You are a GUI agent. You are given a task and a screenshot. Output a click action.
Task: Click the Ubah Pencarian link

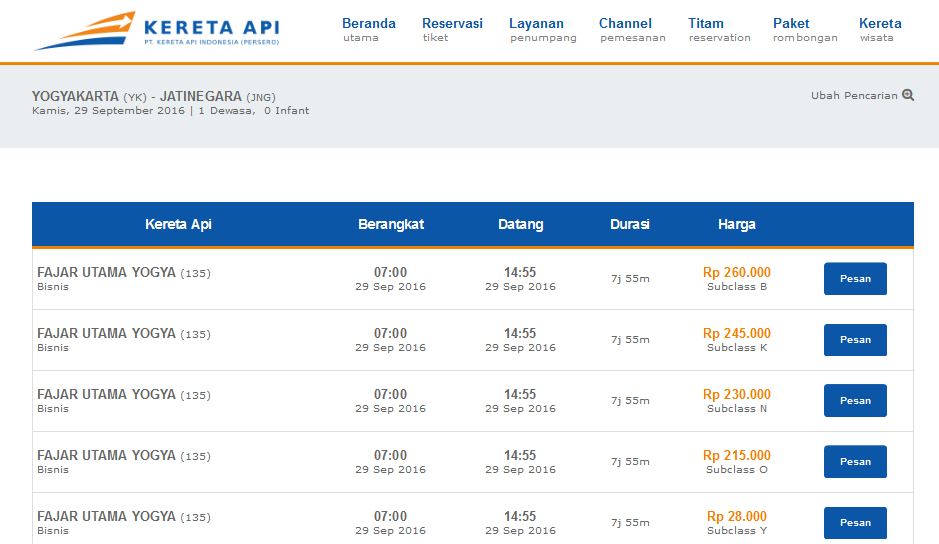[x=854, y=96]
